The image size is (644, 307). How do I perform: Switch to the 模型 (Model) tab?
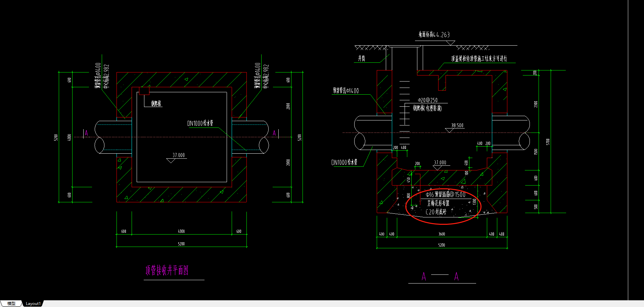pyautogui.click(x=11, y=303)
